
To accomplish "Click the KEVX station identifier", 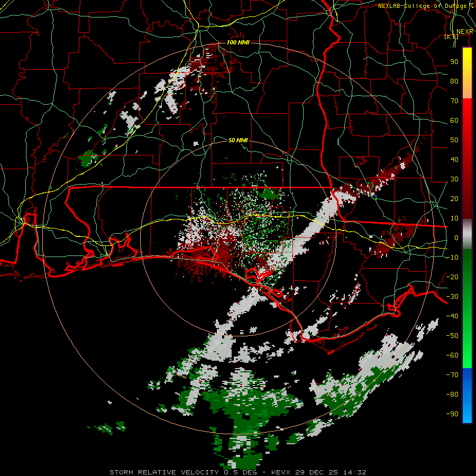I will 281,472.
